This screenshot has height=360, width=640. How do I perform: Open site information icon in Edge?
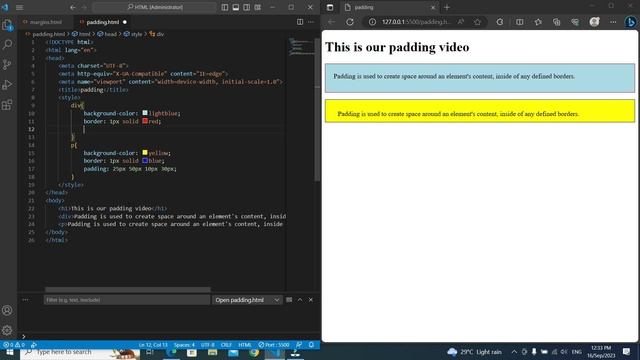click(372, 22)
